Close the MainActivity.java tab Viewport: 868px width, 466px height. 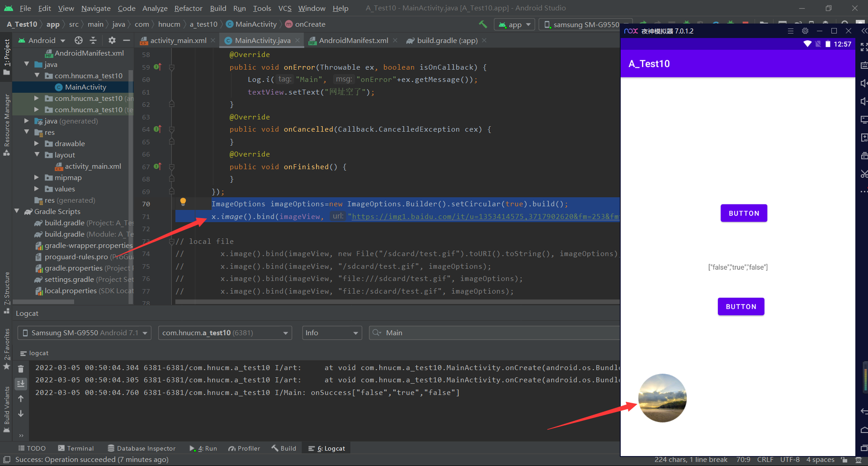(x=297, y=40)
